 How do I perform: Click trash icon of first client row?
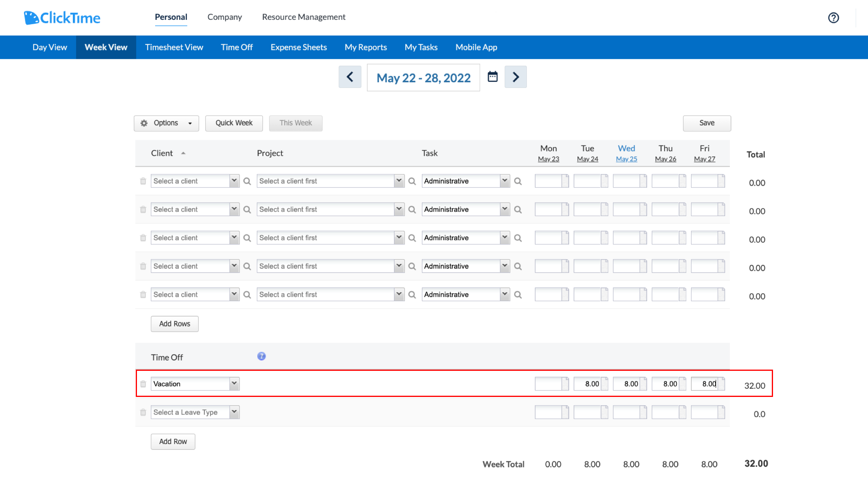pos(143,181)
